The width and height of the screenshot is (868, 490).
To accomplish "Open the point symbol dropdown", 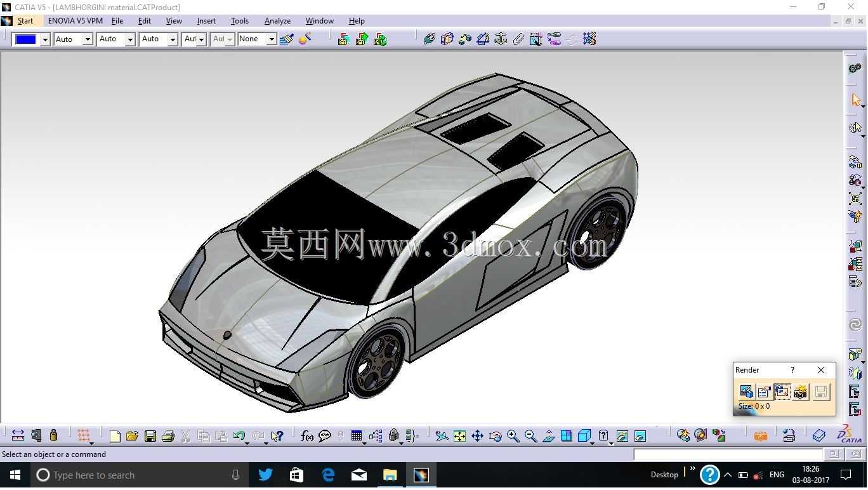I will pos(201,39).
